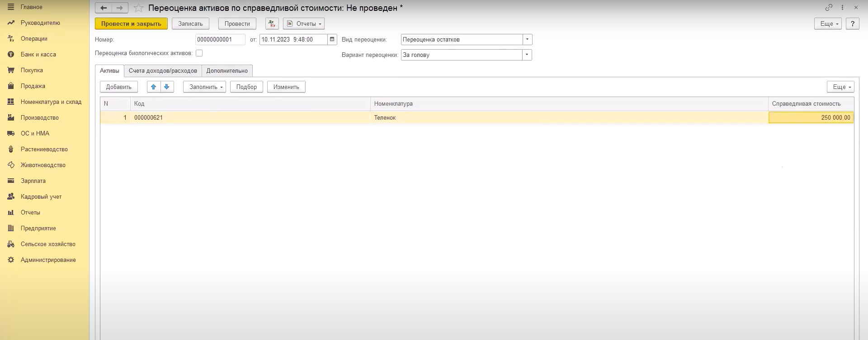Expand the Вид переоценки dropdown arrow

[x=527, y=39]
